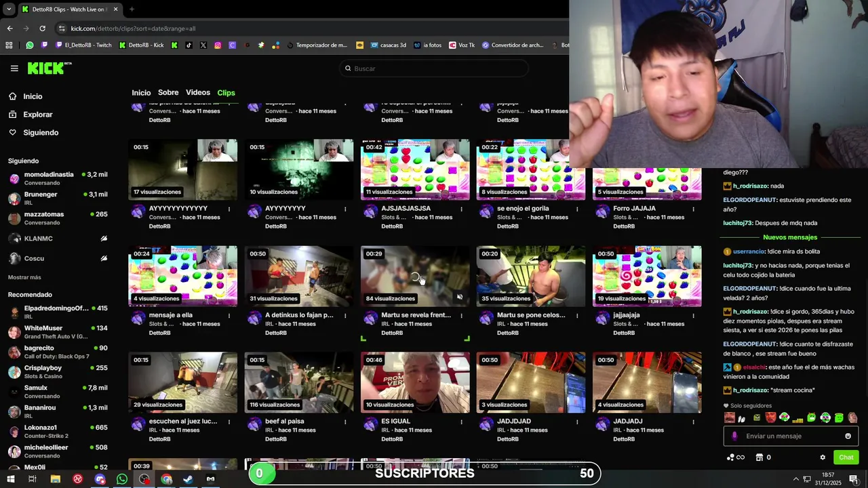Go to Inicio in the sidebar
The height and width of the screenshot is (488, 868).
pyautogui.click(x=33, y=96)
